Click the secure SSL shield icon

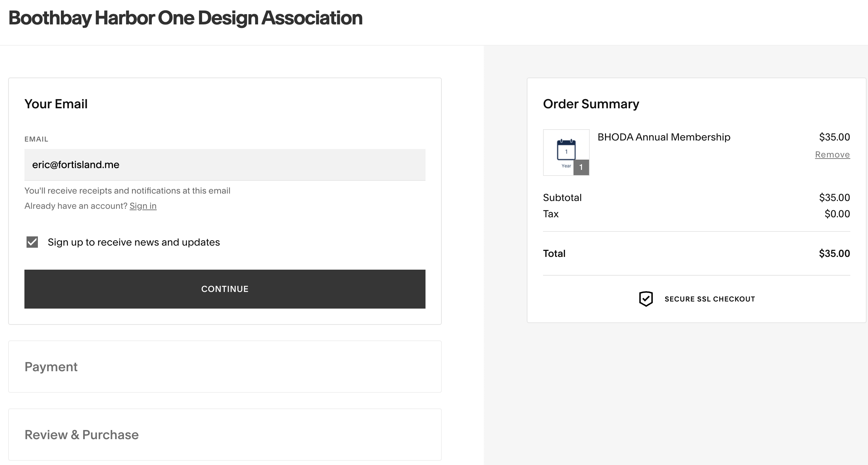[646, 299]
